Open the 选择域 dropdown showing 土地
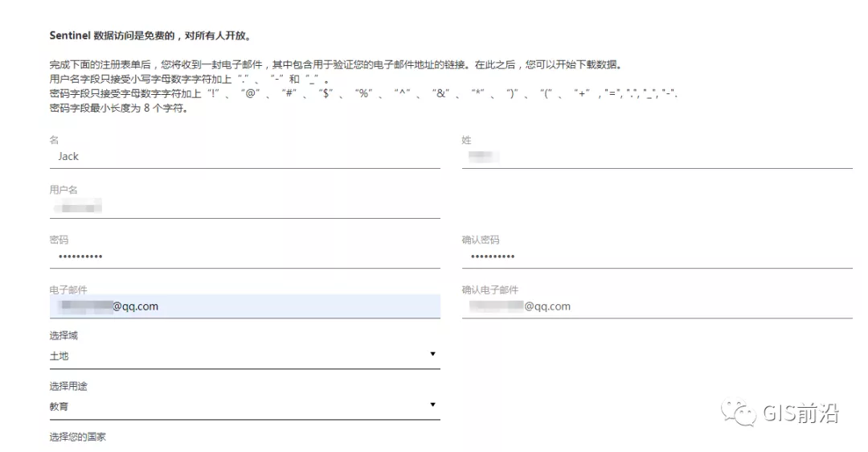The height and width of the screenshot is (452, 868). coord(244,355)
